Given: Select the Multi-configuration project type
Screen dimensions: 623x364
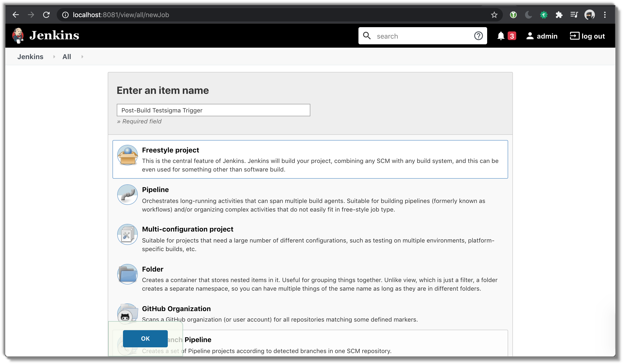Looking at the screenshot, I should click(187, 229).
